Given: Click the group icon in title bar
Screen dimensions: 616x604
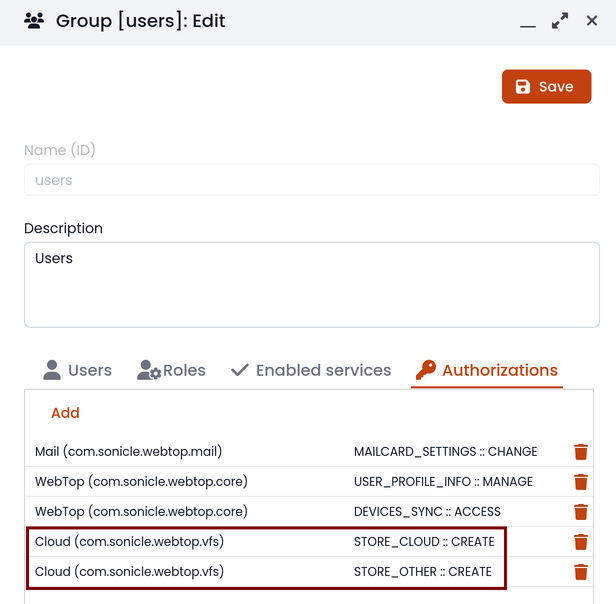Looking at the screenshot, I should tap(34, 20).
